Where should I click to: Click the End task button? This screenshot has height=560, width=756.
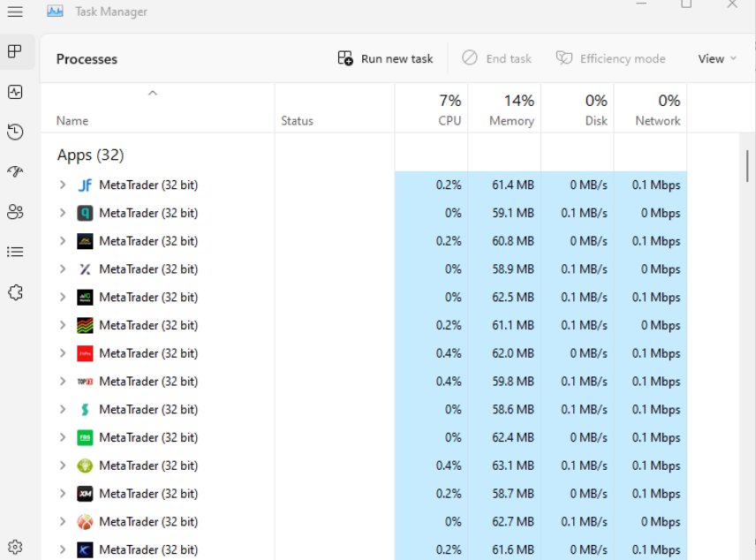pyautogui.click(x=497, y=59)
